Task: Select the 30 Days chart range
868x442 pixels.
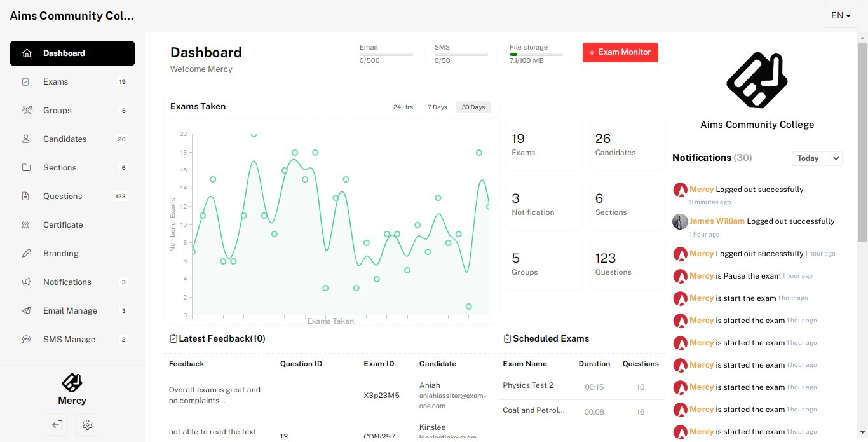Action: (x=473, y=107)
